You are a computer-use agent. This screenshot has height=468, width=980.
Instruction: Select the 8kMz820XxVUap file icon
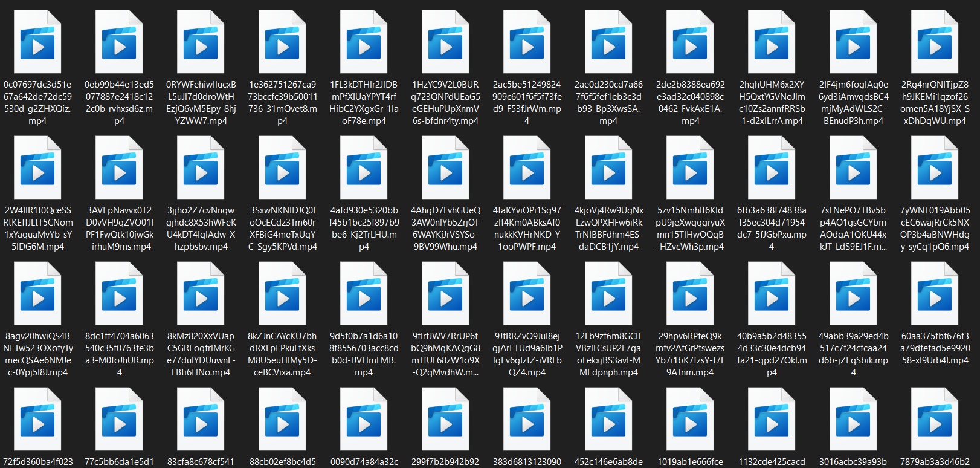(201, 294)
